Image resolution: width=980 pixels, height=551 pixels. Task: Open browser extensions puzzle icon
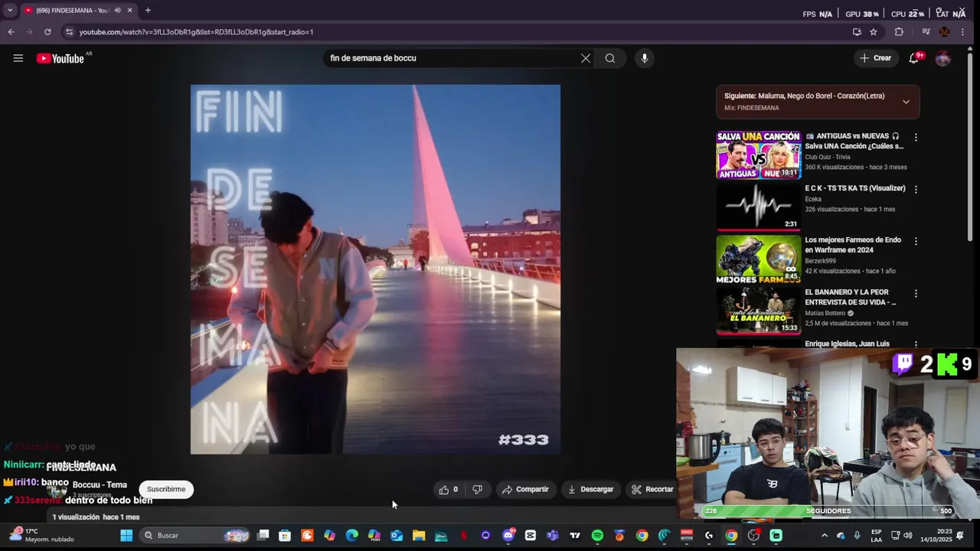(x=899, y=32)
